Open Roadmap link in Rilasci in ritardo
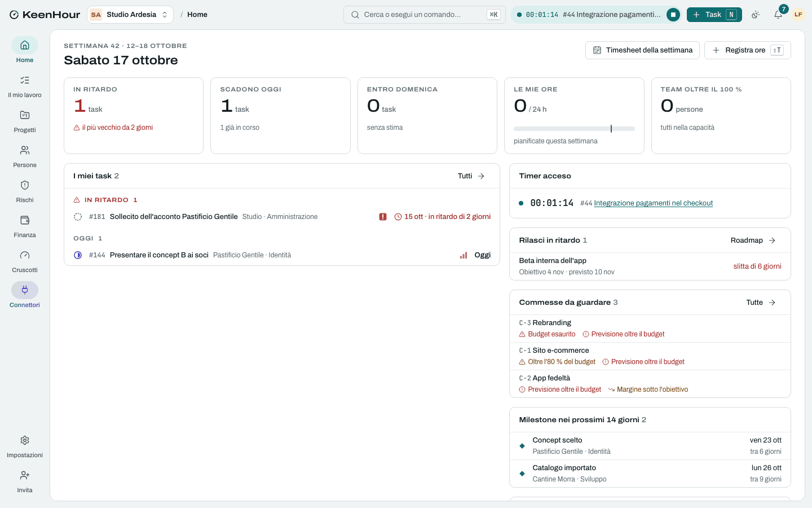 [753, 240]
